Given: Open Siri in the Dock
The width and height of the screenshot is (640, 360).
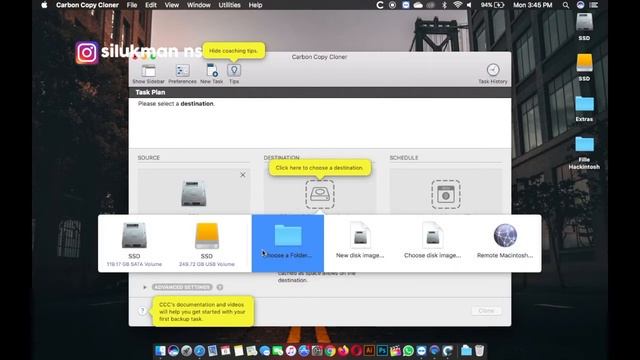Looking at the screenshot, I should coord(173,351).
